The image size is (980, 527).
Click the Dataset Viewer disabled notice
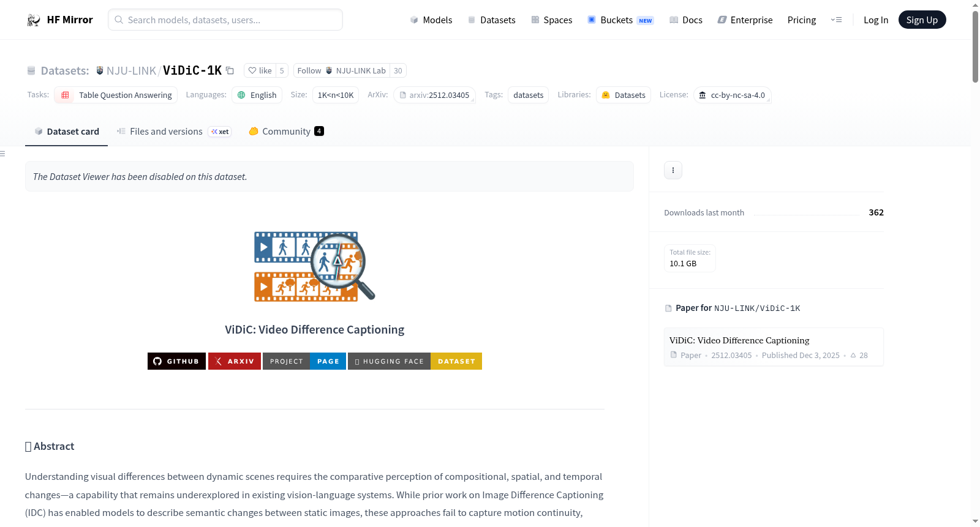coord(330,176)
